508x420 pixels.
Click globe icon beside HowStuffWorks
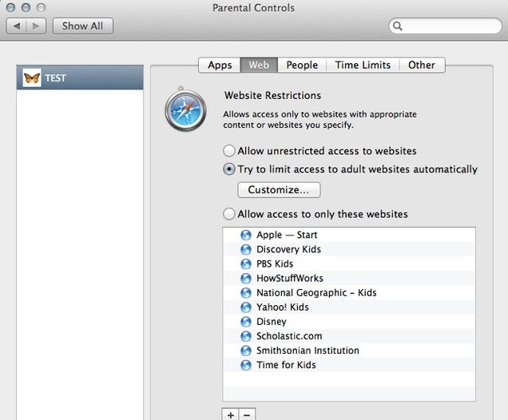point(246,279)
